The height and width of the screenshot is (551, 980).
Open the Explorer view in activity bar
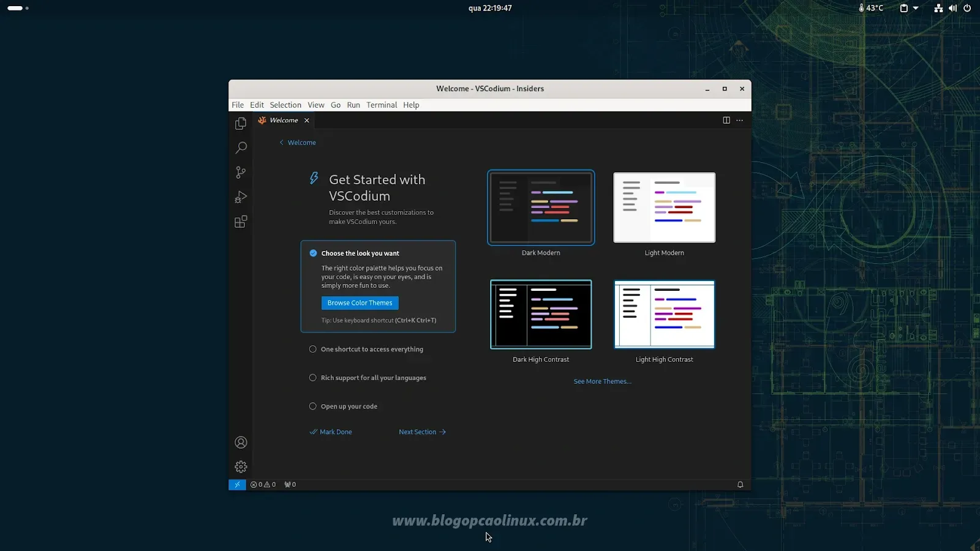click(x=241, y=123)
